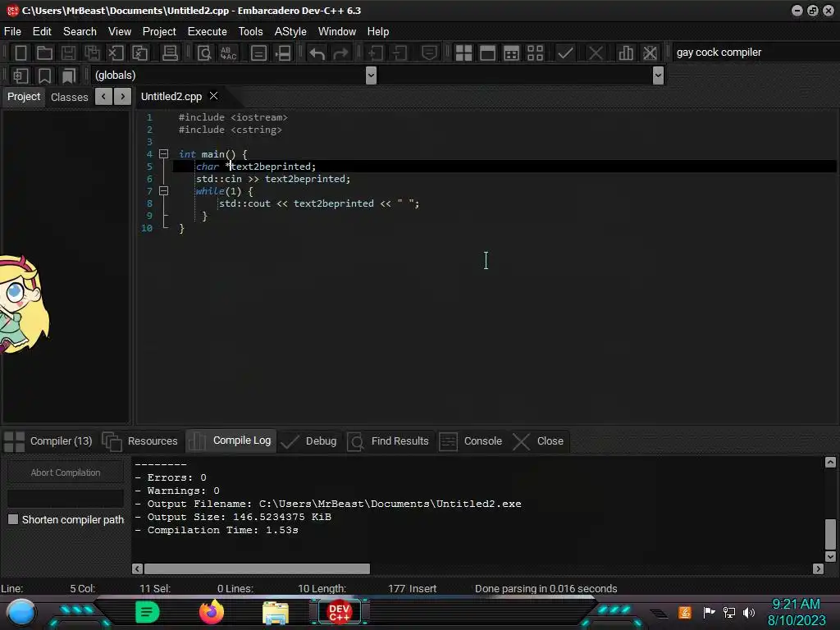Open File Explorer from the taskbar
Screen dimensions: 840x630
(x=276, y=612)
